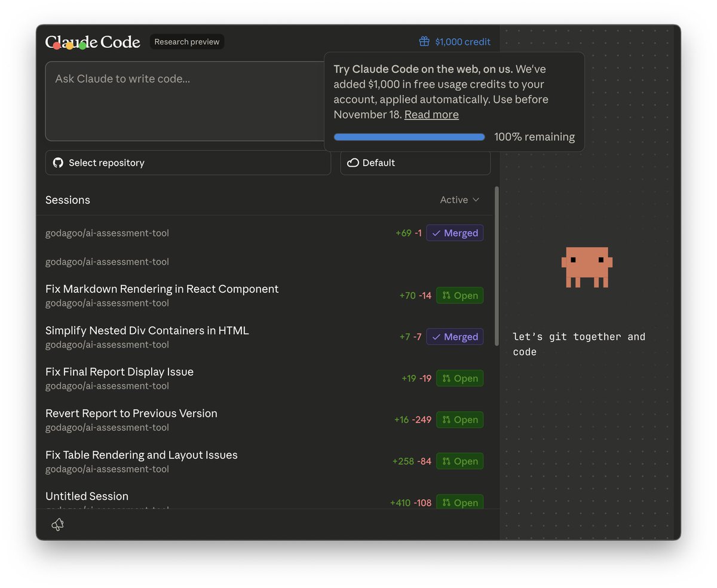The image size is (717, 588).
Task: Open the Active sessions filter dropdown
Action: coord(459,200)
